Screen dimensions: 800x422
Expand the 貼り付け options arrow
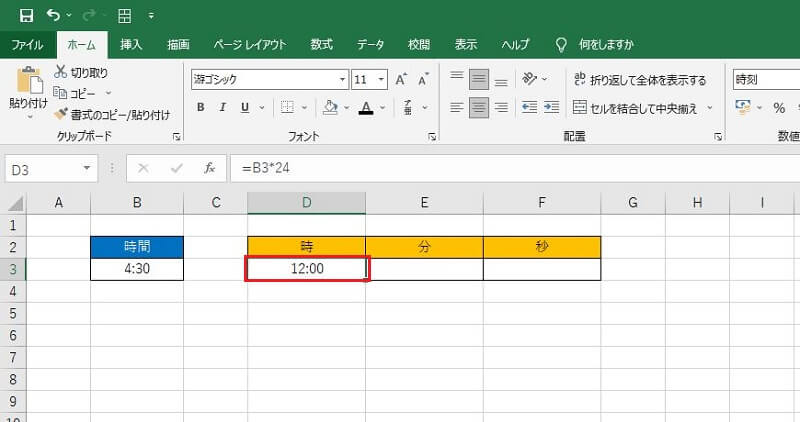29,117
